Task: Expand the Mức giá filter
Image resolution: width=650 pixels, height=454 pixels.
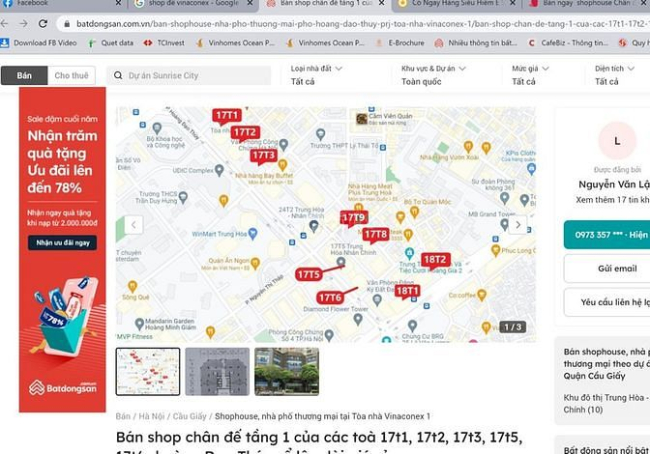Action: coord(530,75)
